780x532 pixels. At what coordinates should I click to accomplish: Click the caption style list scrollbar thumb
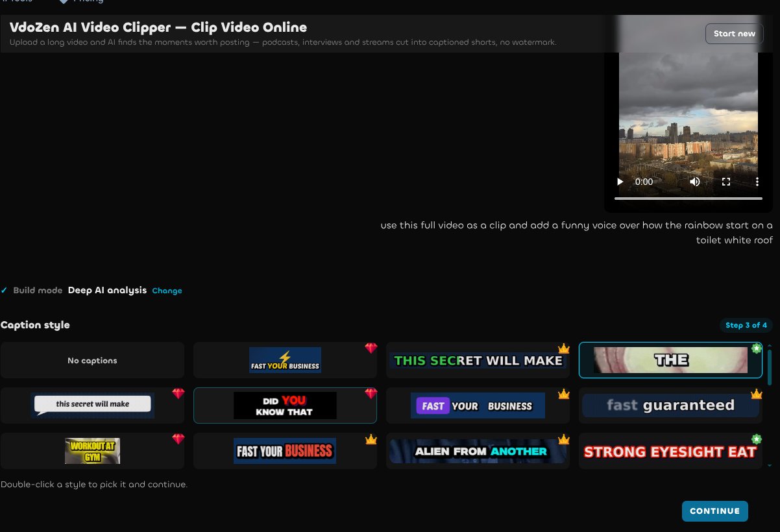[770, 367]
